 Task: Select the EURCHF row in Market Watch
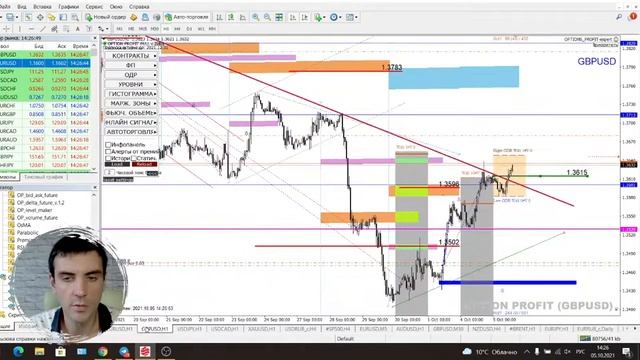[x=45, y=105]
